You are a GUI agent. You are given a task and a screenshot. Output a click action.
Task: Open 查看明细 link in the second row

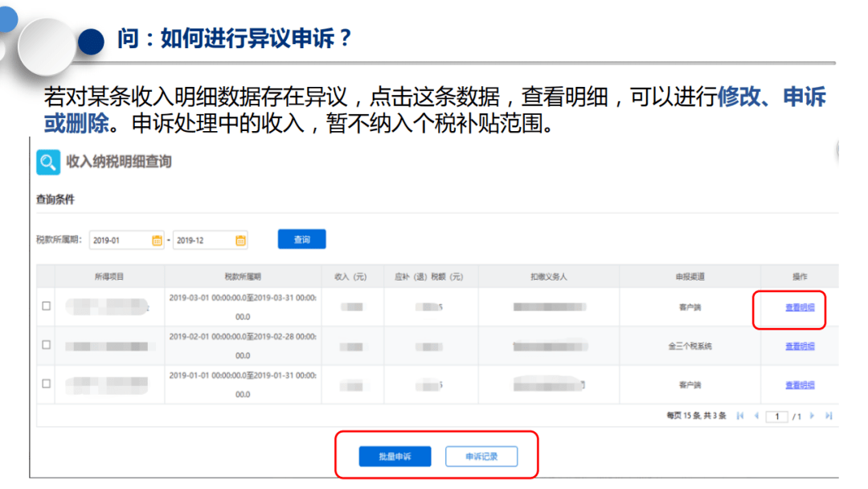(800, 346)
